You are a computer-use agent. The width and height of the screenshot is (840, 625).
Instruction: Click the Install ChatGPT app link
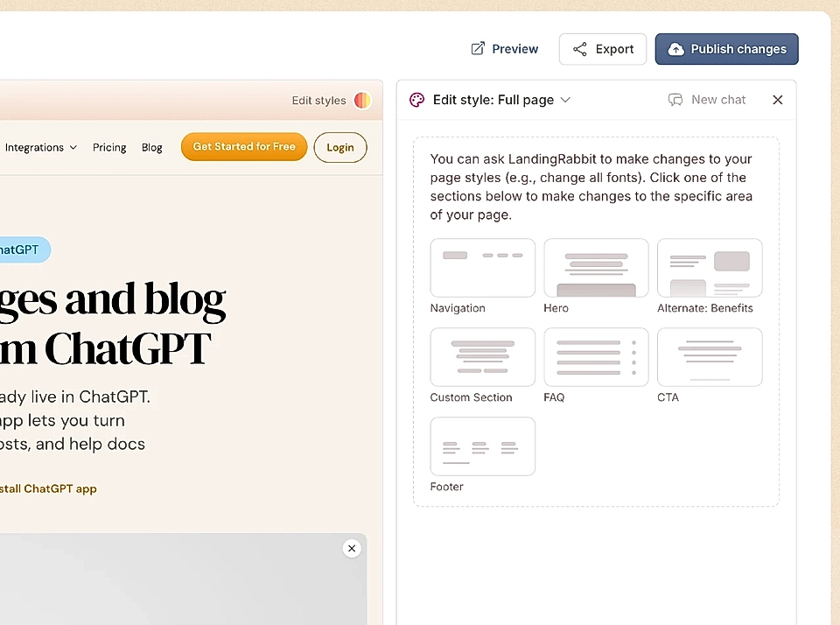coord(48,488)
